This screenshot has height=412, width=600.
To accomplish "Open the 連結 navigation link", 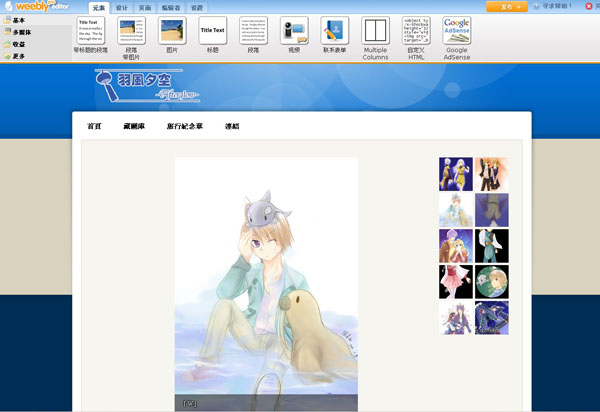I will 232,126.
